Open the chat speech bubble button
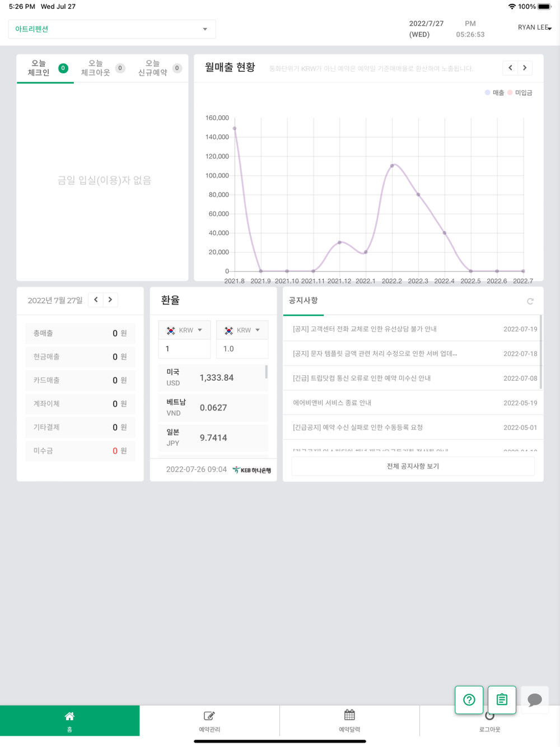 (535, 699)
